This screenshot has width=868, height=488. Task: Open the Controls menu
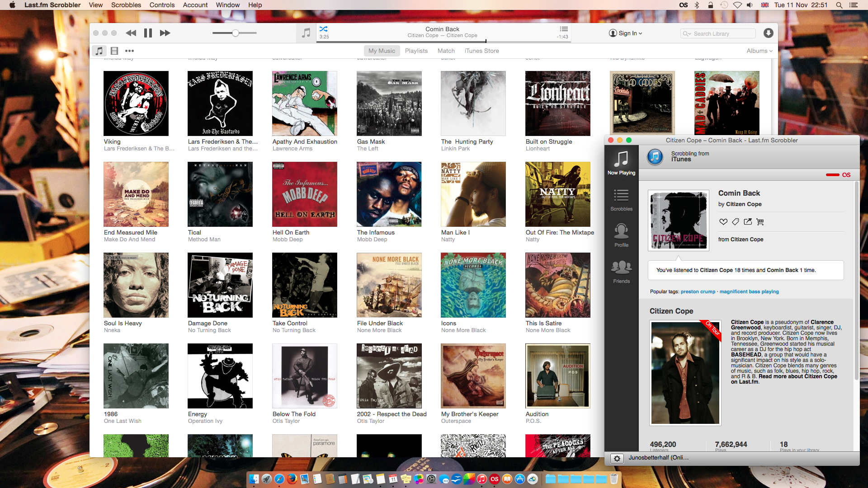(x=162, y=5)
